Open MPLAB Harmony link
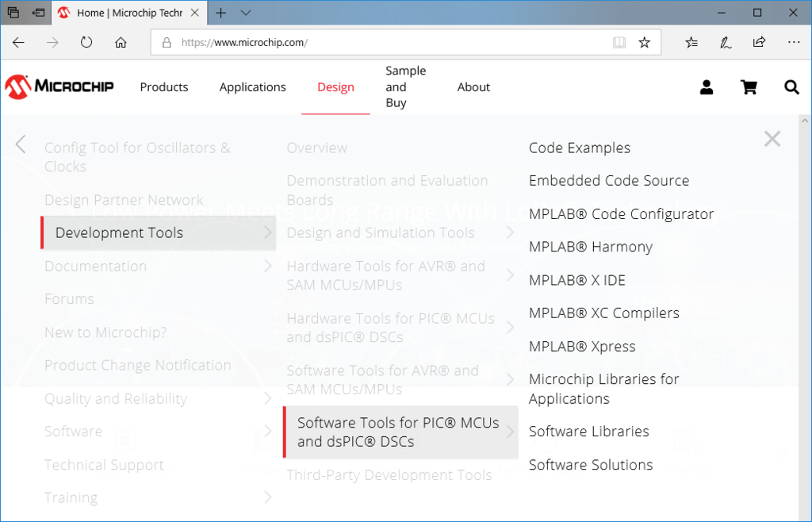 click(x=590, y=247)
